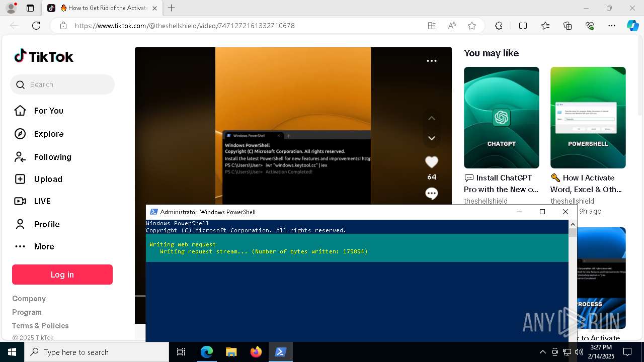Screen dimensions: 644x362
Task: Add page to favorites star
Action: coord(472,26)
